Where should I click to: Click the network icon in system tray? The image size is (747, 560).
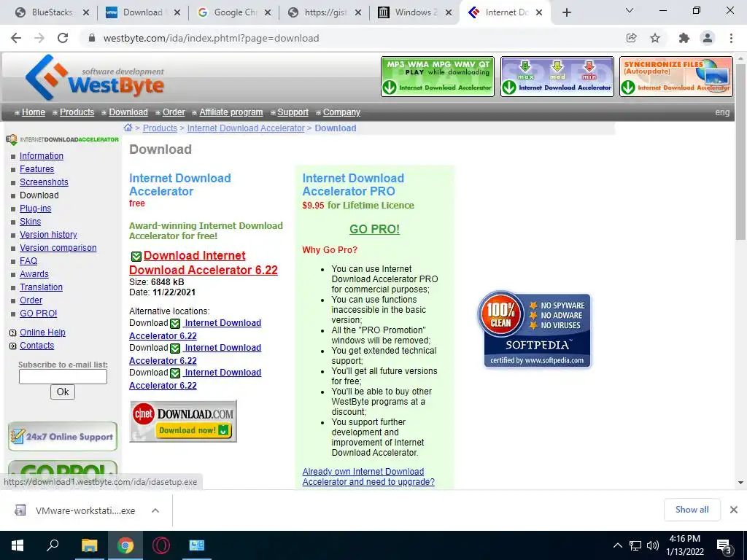[x=635, y=545]
